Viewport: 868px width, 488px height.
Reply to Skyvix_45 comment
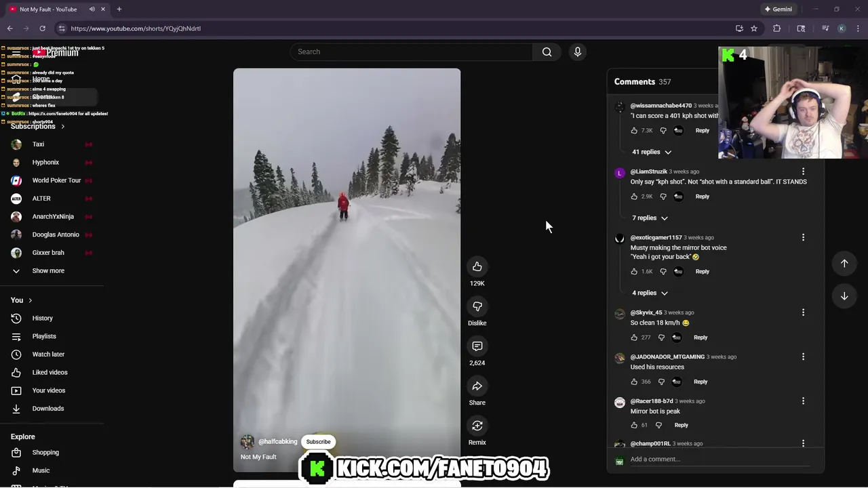coord(701,338)
